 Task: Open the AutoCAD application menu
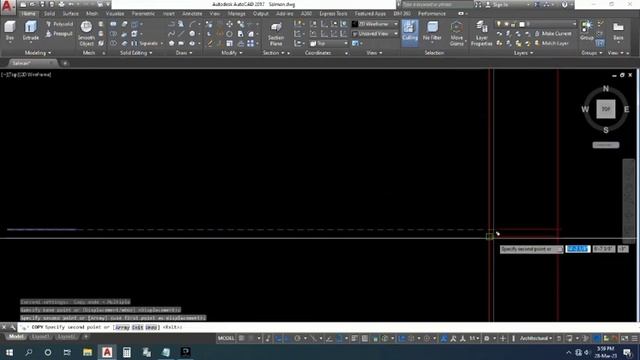click(x=8, y=6)
